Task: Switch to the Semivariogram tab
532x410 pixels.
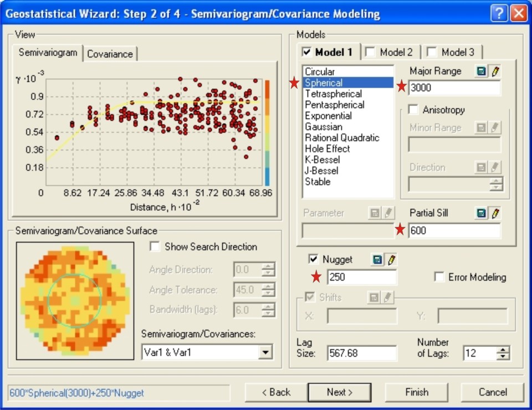Action: pos(48,53)
